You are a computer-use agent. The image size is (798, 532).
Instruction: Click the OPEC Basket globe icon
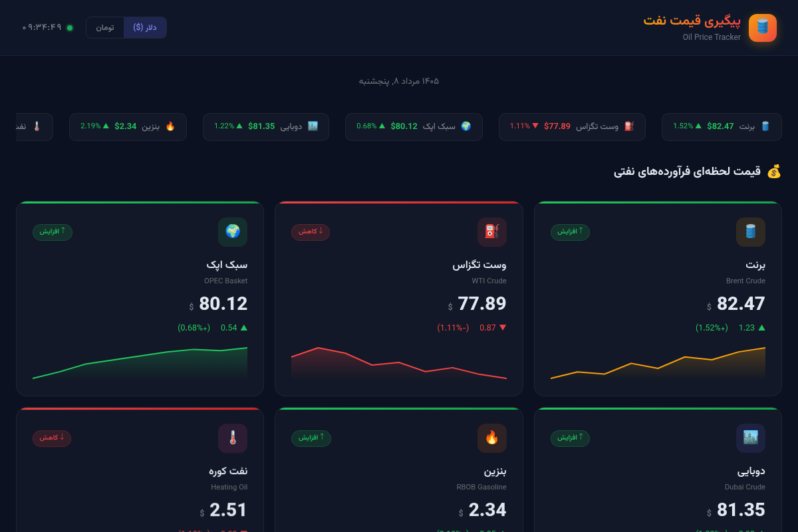(x=233, y=232)
